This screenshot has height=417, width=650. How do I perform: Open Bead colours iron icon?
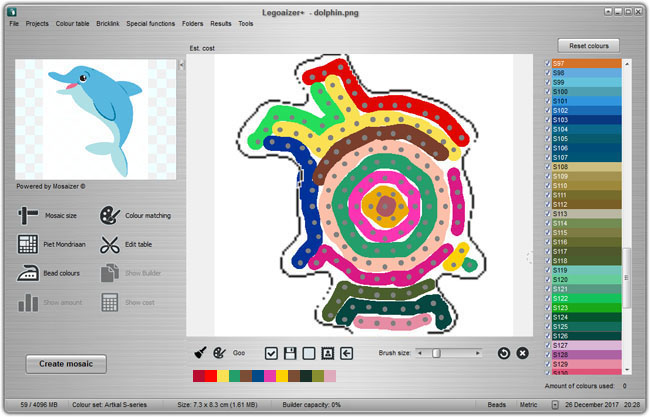(x=28, y=272)
